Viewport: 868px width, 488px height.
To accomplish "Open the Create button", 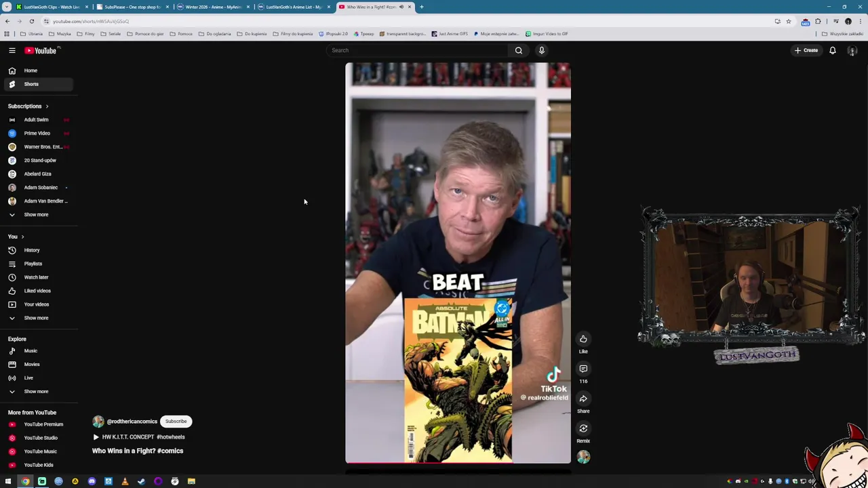I will coord(806,50).
